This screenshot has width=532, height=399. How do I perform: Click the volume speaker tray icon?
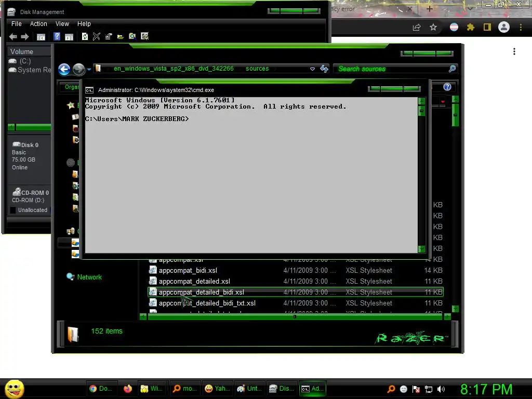pos(441,389)
